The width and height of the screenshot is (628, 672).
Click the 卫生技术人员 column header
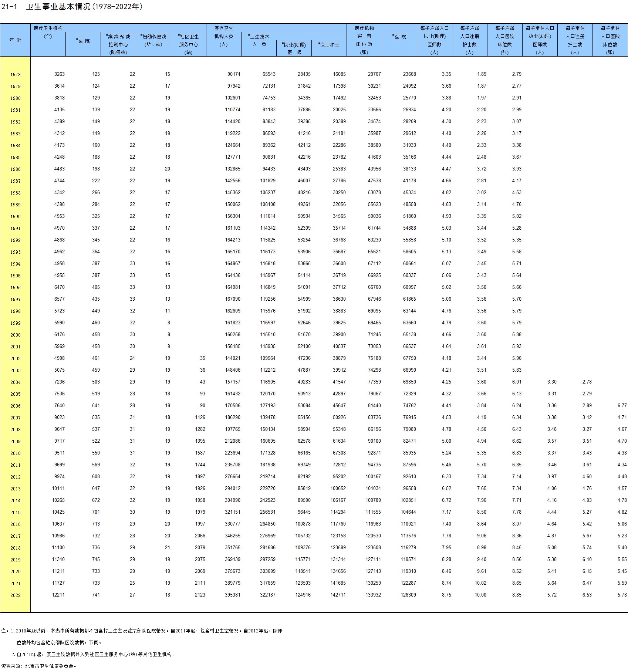259,40
